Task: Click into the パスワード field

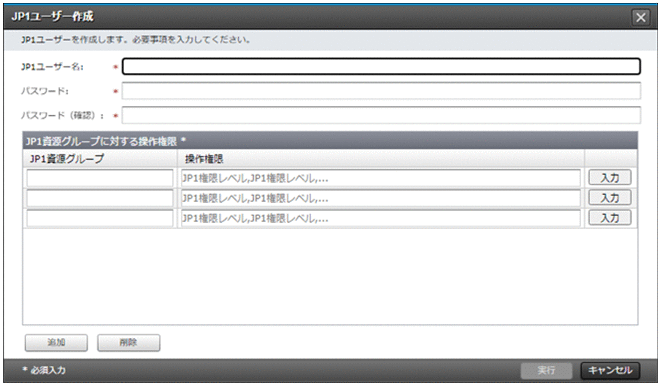Action: (x=381, y=91)
